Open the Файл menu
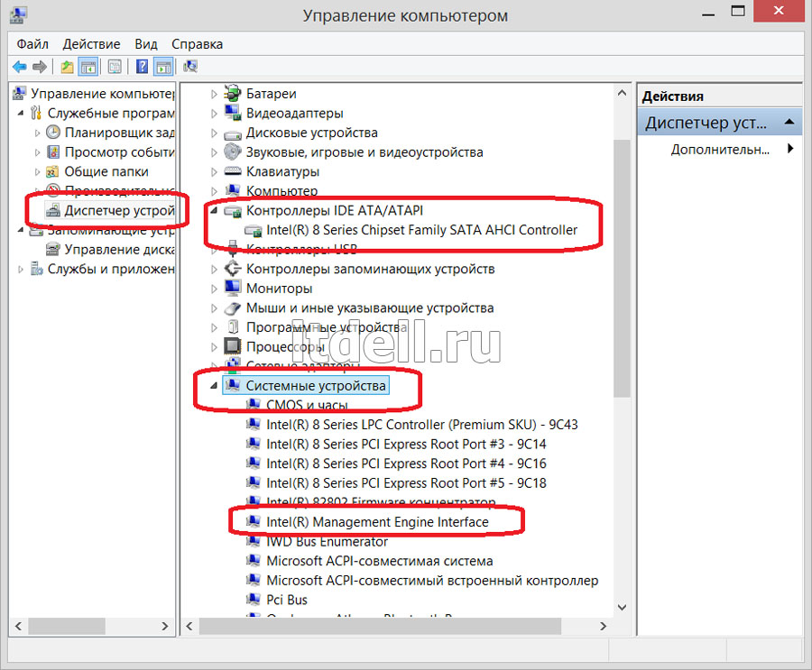This screenshot has height=670, width=812. [32, 44]
